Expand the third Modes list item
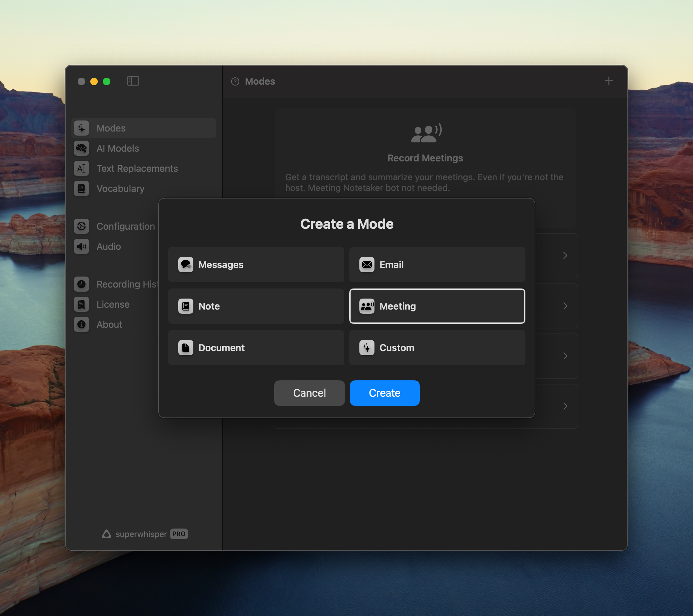Viewport: 693px width, 616px height. point(565,356)
